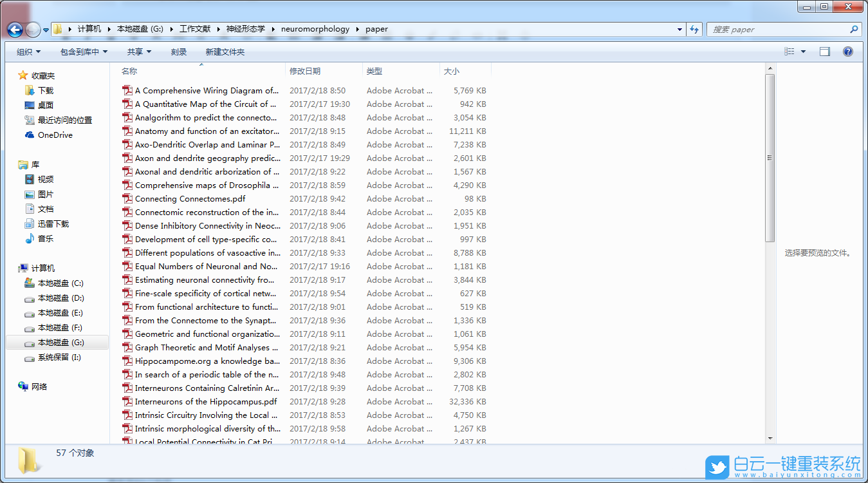Click the Back navigation arrow button
Screen dimensions: 868x483
coord(15,30)
